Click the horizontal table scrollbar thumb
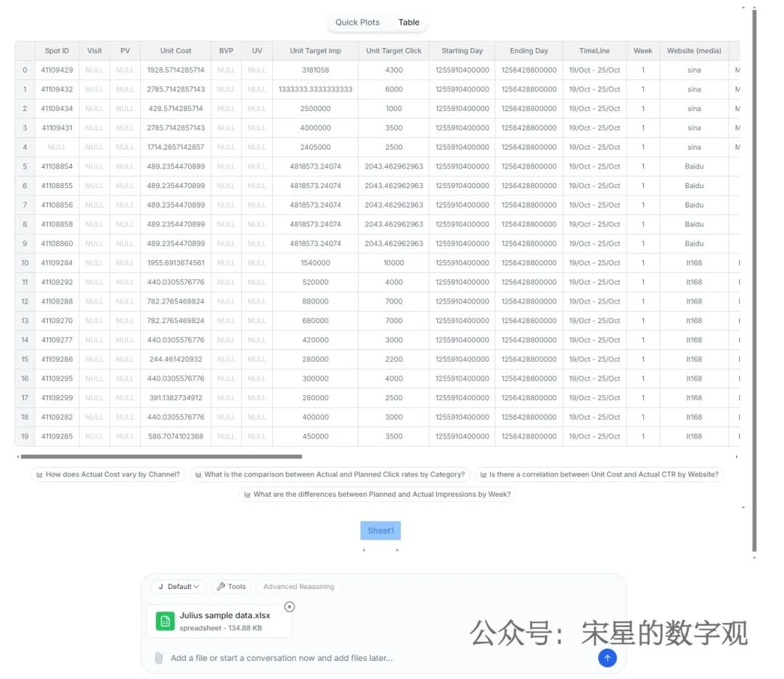This screenshot has width=784, height=679. coord(161,457)
